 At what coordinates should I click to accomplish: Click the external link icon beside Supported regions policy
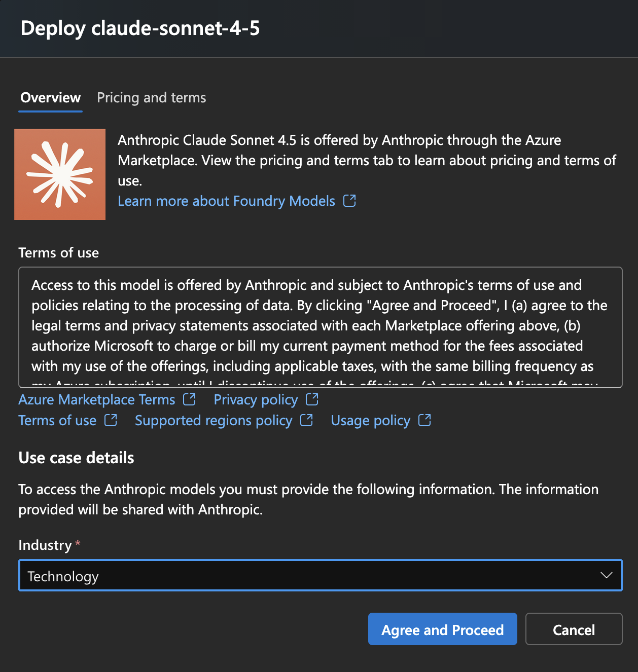point(306,421)
